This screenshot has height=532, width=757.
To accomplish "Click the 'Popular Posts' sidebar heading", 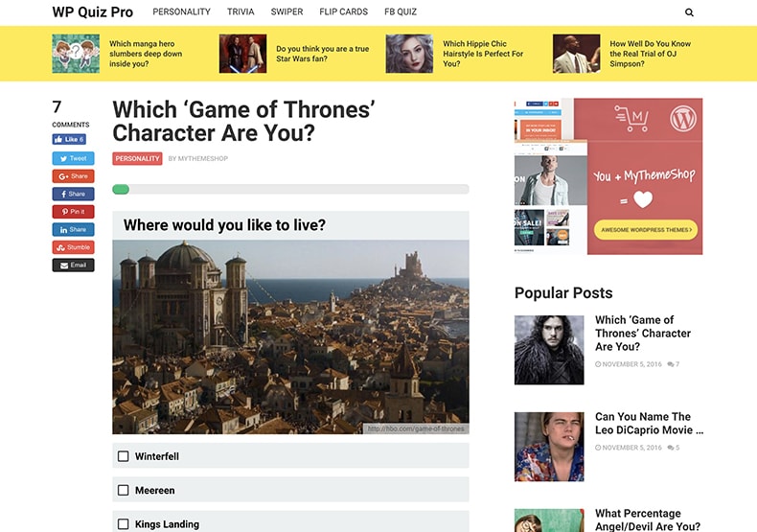I will 563,293.
